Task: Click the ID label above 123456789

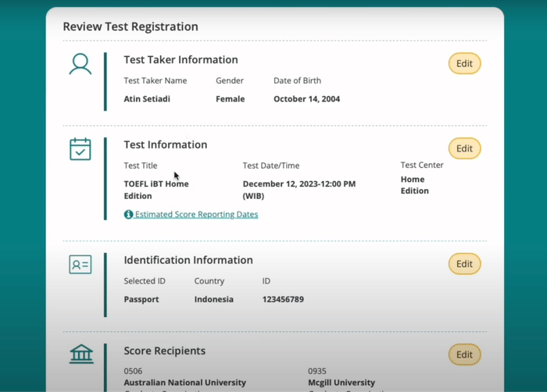Action: [266, 281]
